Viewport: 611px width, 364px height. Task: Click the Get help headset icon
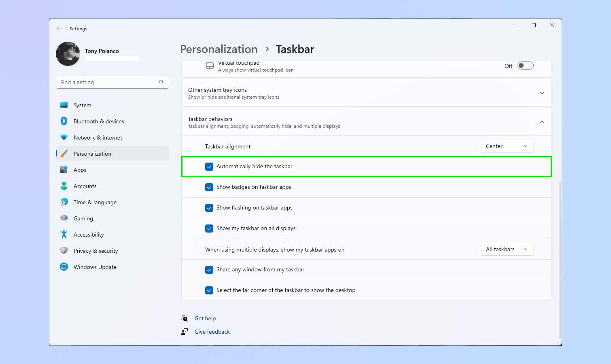click(x=185, y=318)
